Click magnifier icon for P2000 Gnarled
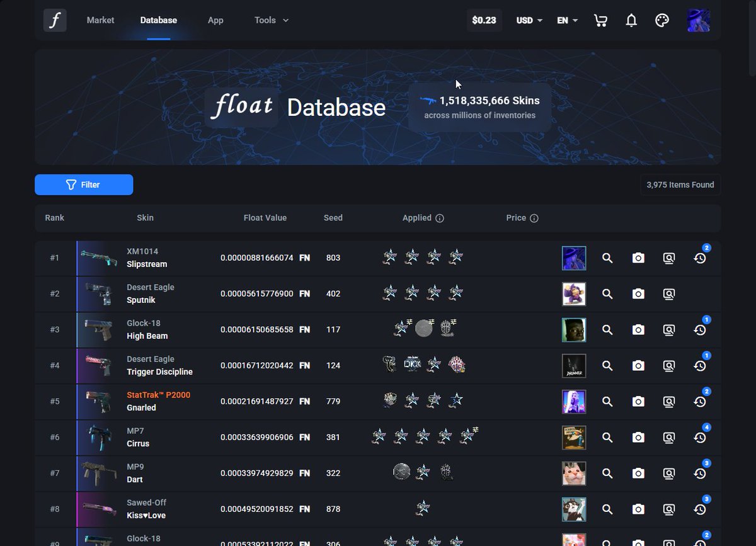756x546 pixels. click(x=607, y=402)
